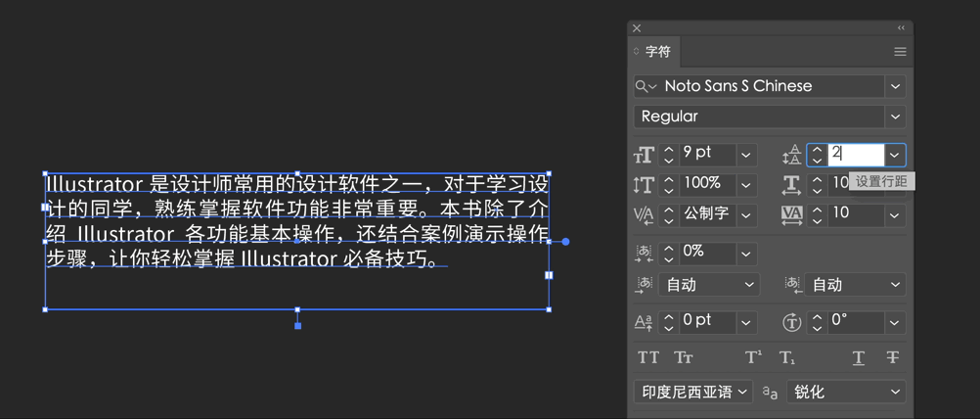Expand the baseline shift dropdown

point(747,323)
